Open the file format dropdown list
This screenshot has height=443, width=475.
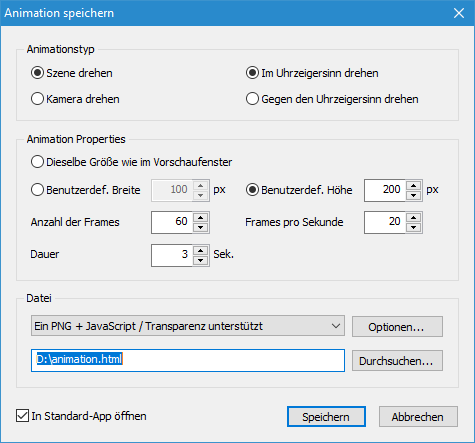188,326
